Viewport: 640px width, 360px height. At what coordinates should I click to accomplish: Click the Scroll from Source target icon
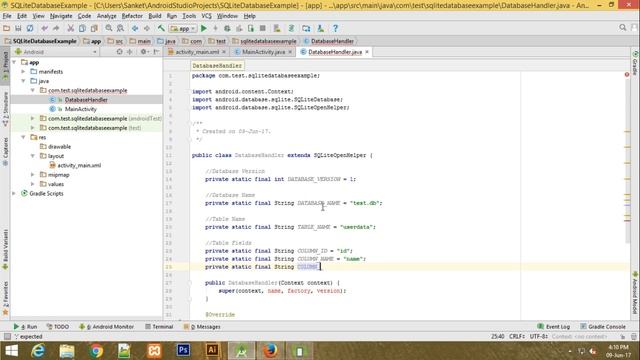pos(119,52)
